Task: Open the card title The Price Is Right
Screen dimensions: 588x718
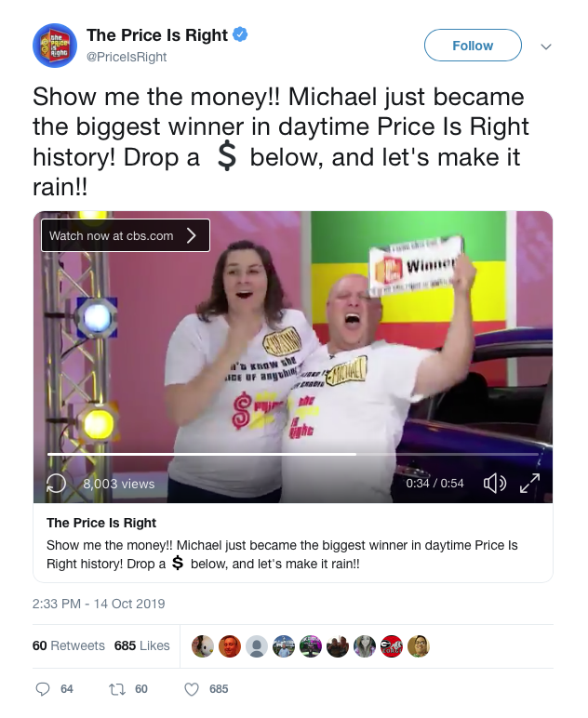Action: tap(101, 523)
